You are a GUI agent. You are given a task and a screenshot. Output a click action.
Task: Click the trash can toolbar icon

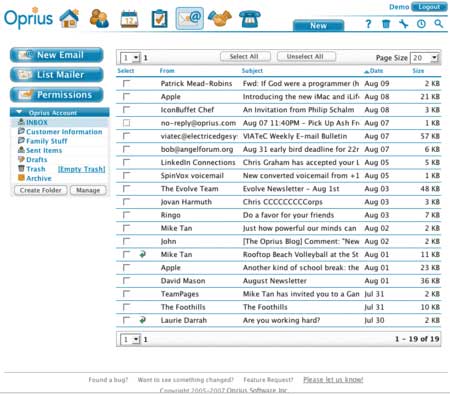pos(386,24)
